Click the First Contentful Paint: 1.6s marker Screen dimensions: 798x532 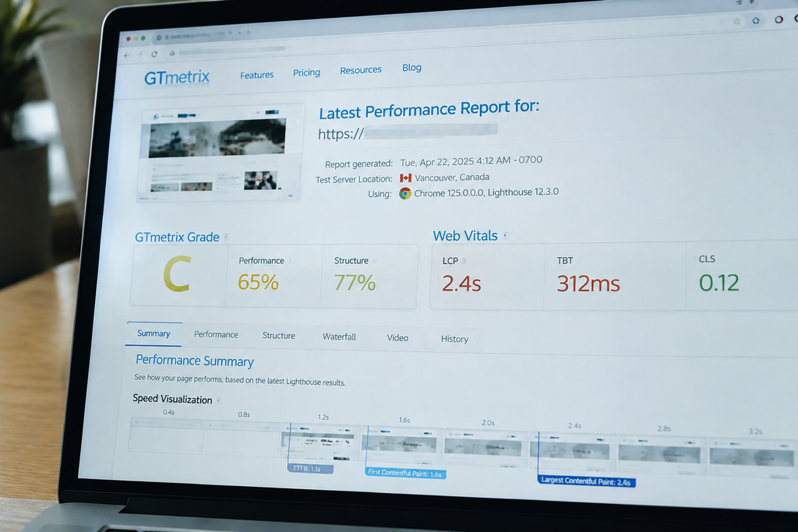(x=405, y=473)
